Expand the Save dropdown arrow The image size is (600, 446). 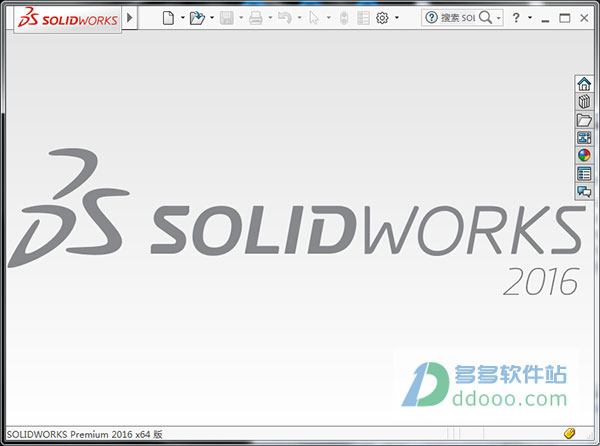pyautogui.click(x=241, y=18)
